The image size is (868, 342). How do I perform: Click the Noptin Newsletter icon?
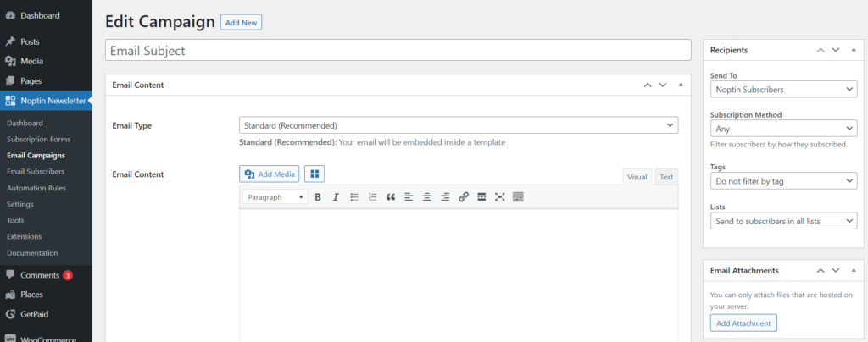point(10,101)
